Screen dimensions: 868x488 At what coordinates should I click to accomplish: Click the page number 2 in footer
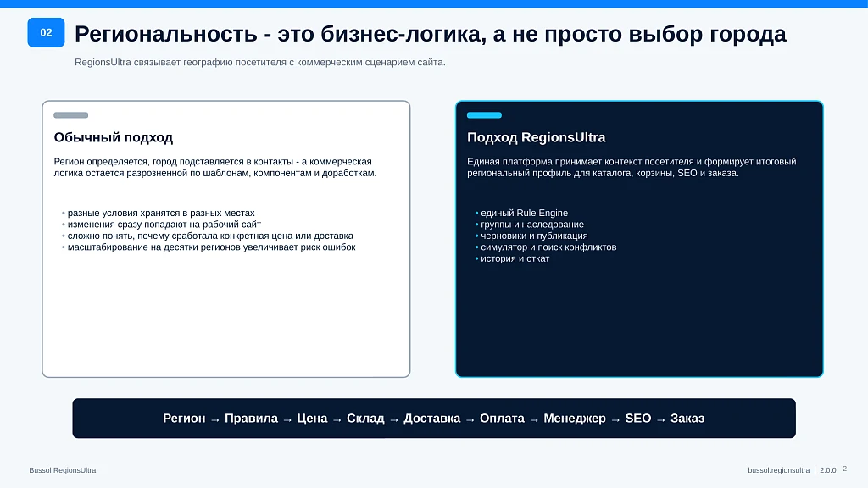[x=845, y=469]
